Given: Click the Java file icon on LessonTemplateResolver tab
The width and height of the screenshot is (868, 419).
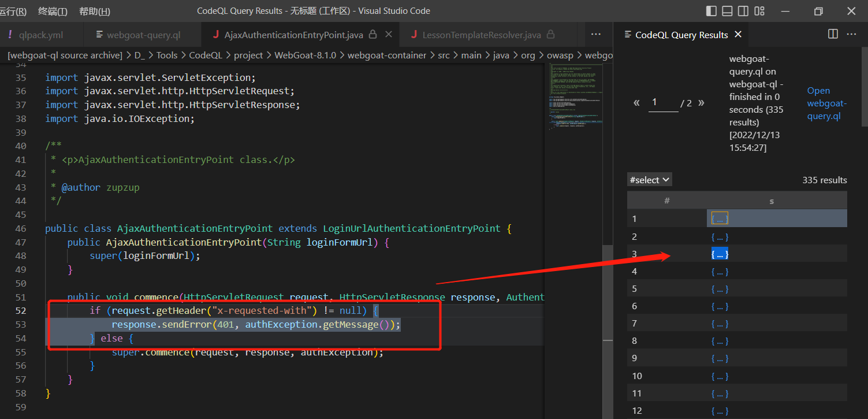Looking at the screenshot, I should (x=413, y=35).
